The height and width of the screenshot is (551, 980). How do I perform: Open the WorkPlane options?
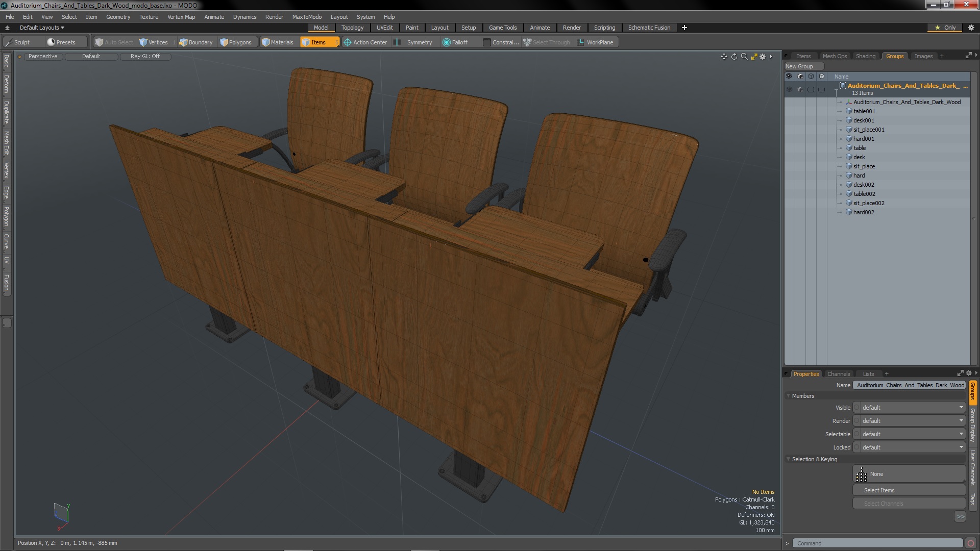coord(596,42)
